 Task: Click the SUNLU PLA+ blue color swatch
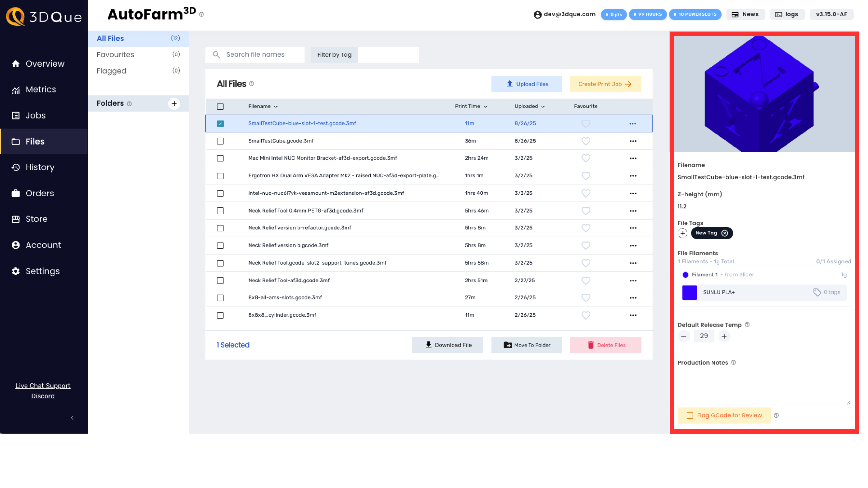point(689,292)
